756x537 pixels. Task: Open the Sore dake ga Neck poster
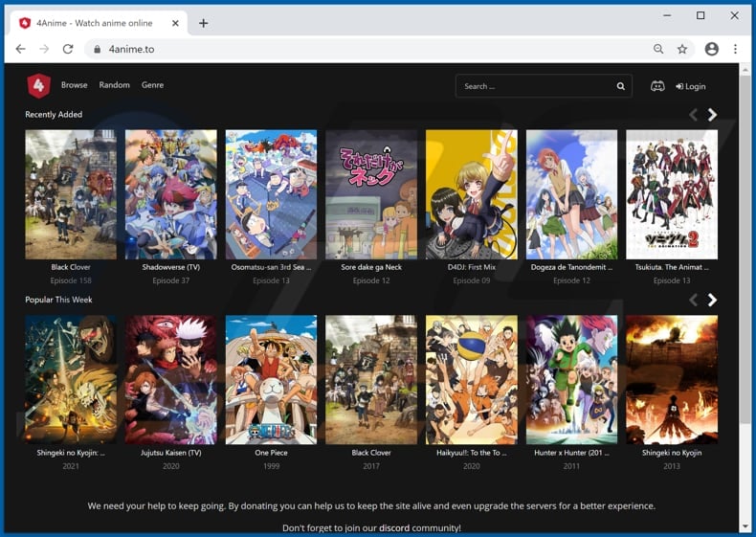tap(371, 194)
